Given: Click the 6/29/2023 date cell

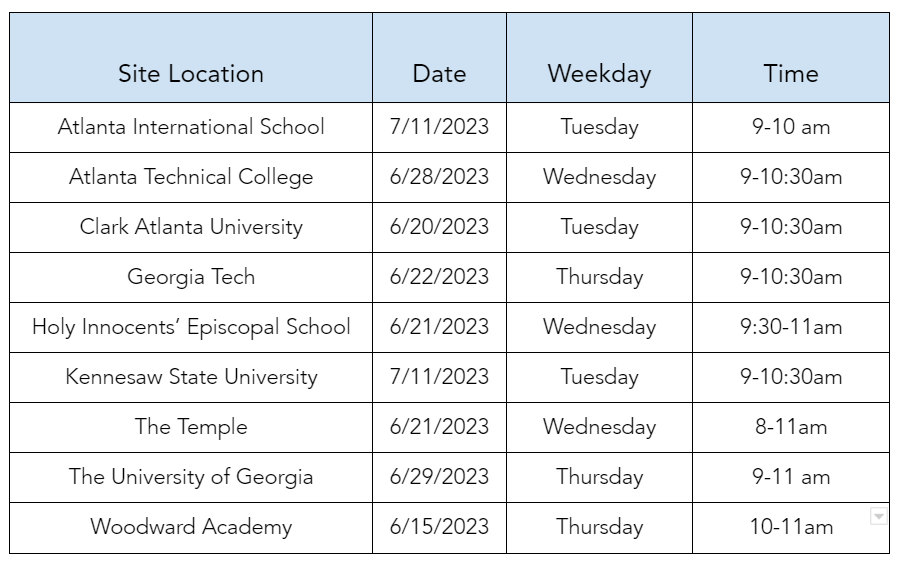Looking at the screenshot, I should [439, 477].
